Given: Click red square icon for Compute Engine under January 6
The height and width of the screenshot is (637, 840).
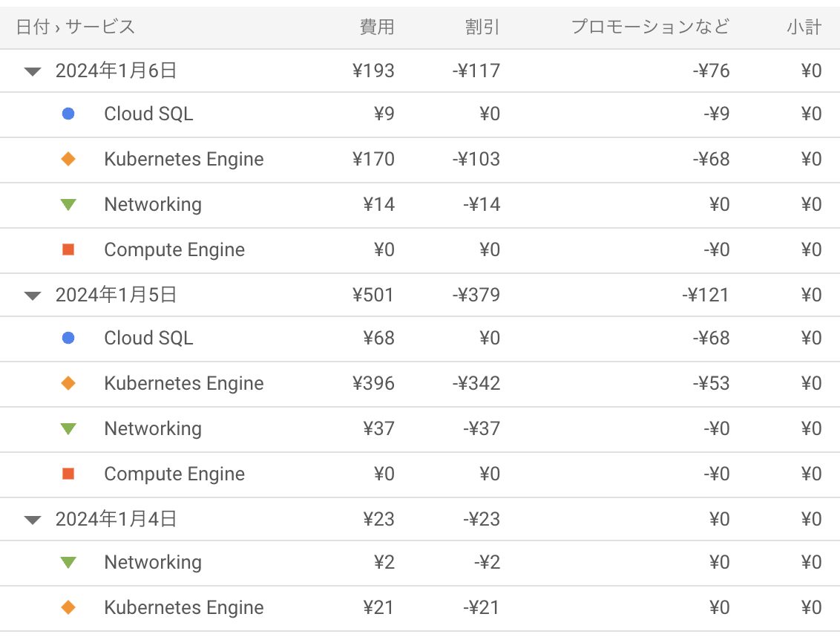Looking at the screenshot, I should point(68,250).
